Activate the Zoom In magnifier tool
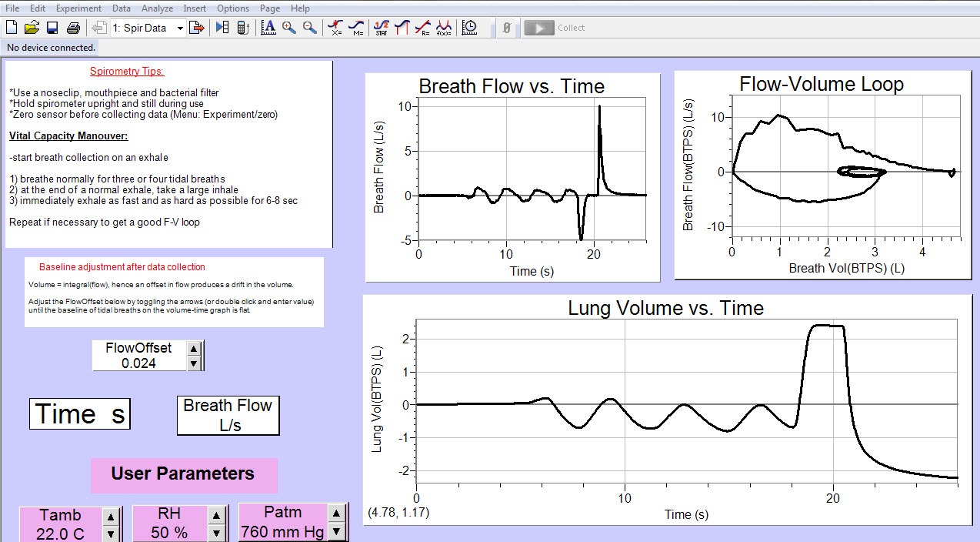This screenshot has width=980, height=542. tap(289, 28)
